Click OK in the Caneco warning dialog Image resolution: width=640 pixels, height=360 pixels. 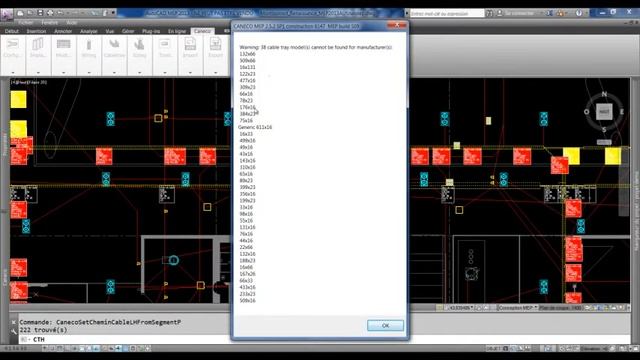click(385, 325)
